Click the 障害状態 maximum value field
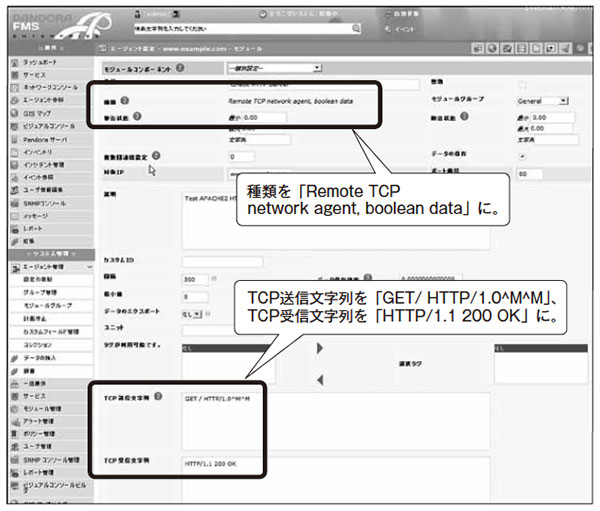Screen dimensions: 600x511 pos(553,129)
